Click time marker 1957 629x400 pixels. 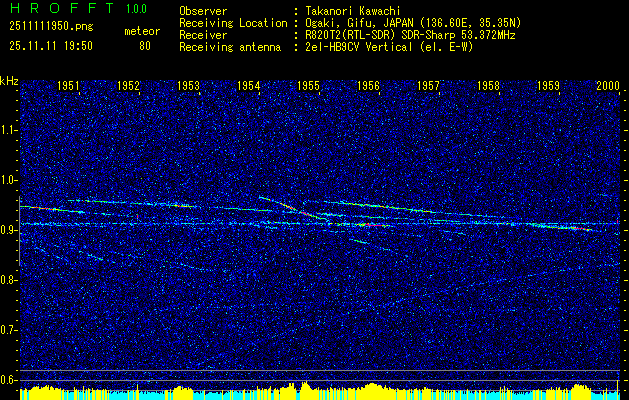(x=428, y=86)
